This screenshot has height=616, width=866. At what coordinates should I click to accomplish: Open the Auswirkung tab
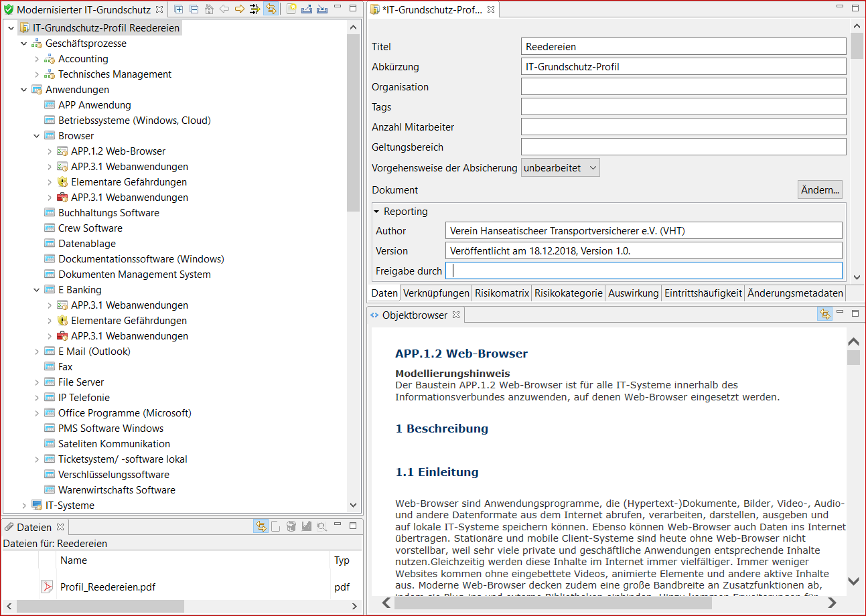coord(634,293)
